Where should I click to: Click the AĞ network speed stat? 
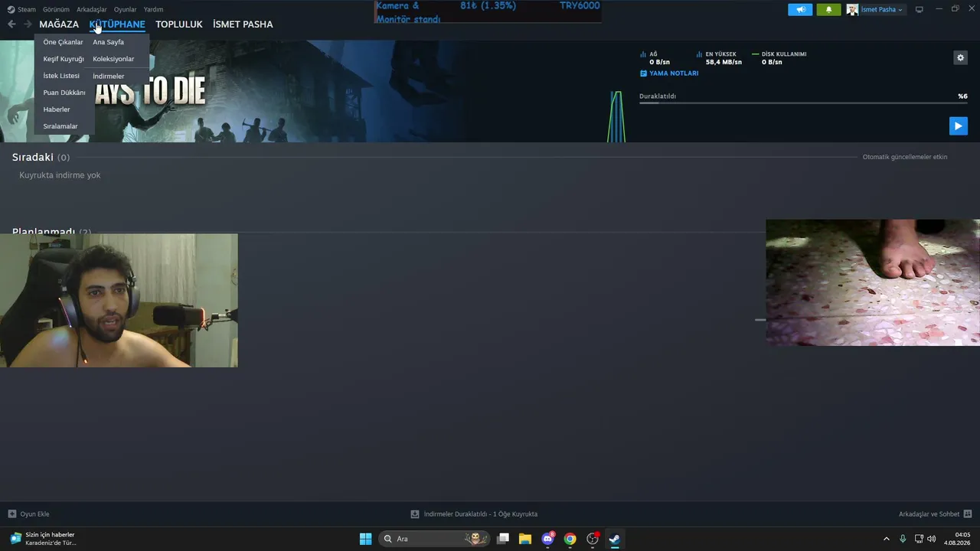click(x=655, y=58)
